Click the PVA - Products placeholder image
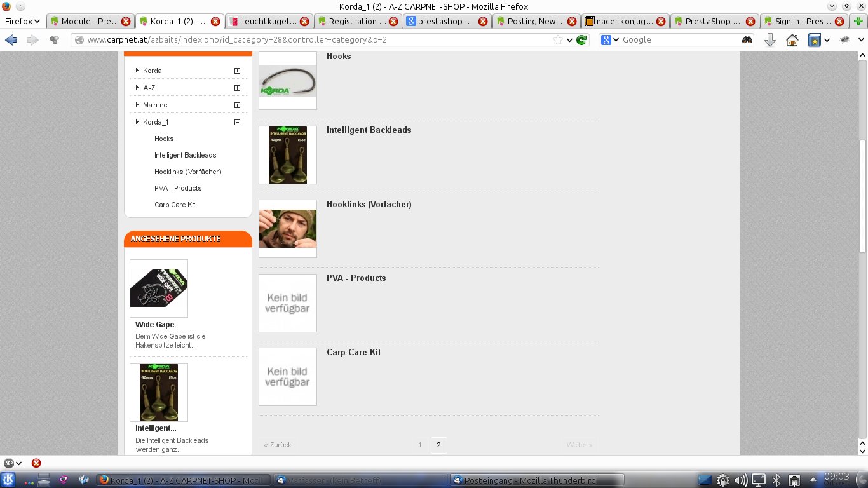 [x=288, y=303]
